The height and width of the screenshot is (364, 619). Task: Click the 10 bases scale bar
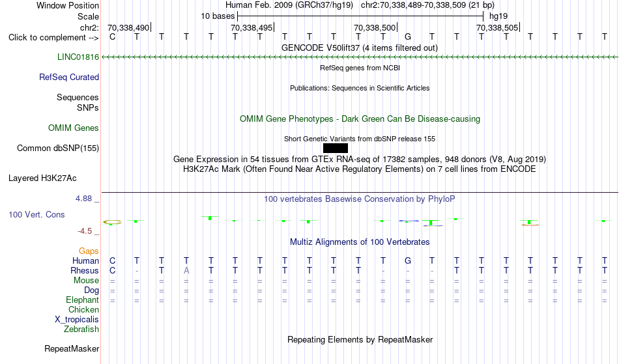[360, 16]
